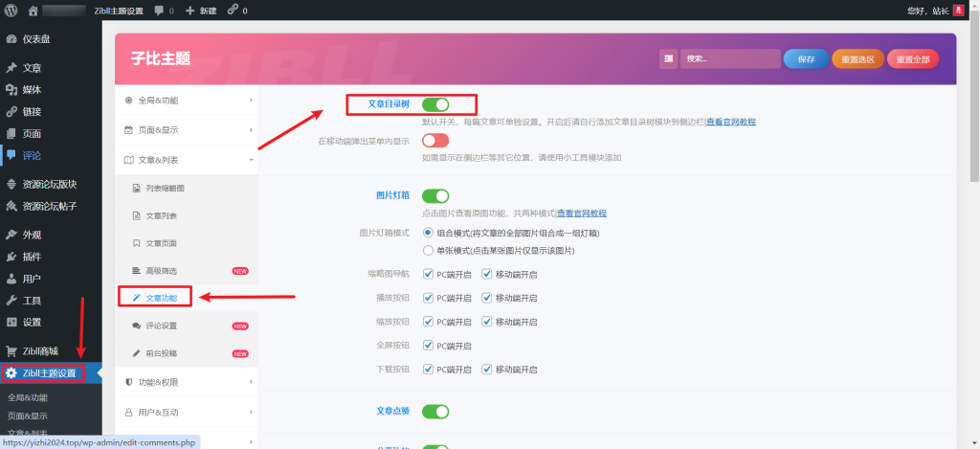The image size is (980, 449).
Task: Click the WordPress logo icon
Action: point(11,11)
